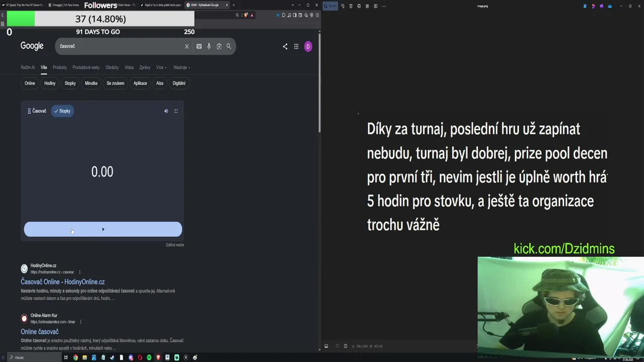Start the stopwatch with the play button
This screenshot has width=644, height=362.
103,229
